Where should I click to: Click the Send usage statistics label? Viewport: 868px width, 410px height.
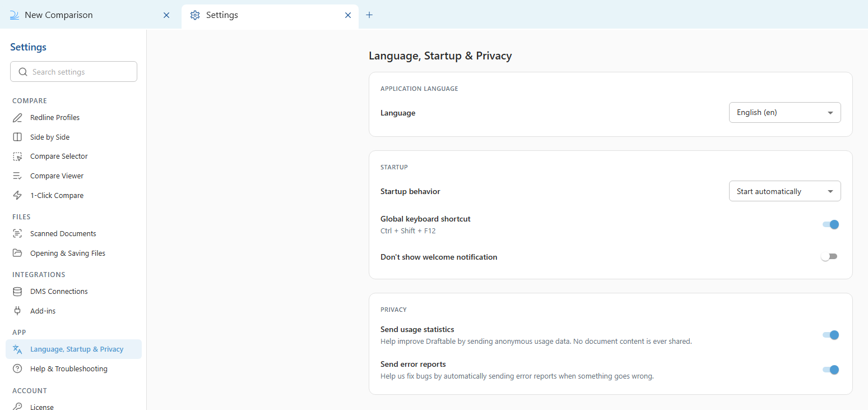click(417, 330)
